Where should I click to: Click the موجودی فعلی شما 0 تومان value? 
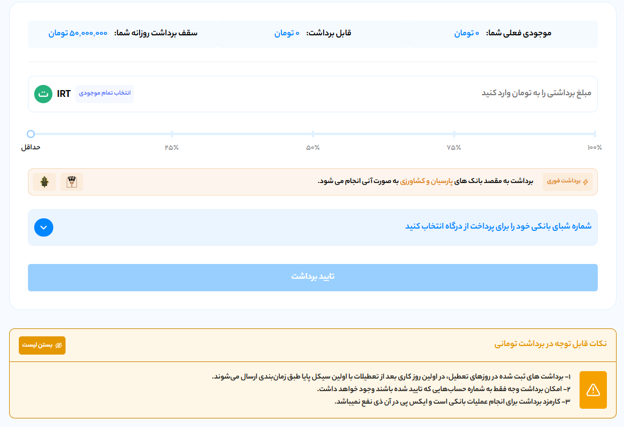[466, 33]
